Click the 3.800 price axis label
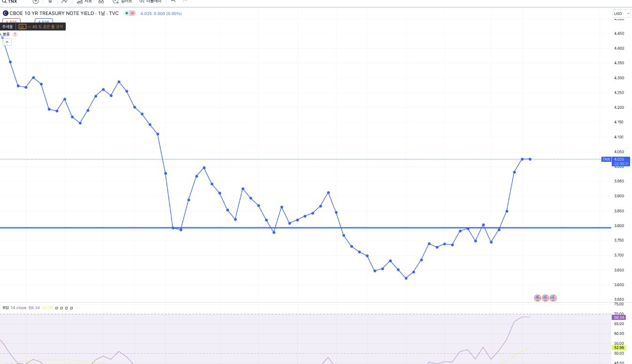This screenshot has height=364, width=632. coord(619,226)
